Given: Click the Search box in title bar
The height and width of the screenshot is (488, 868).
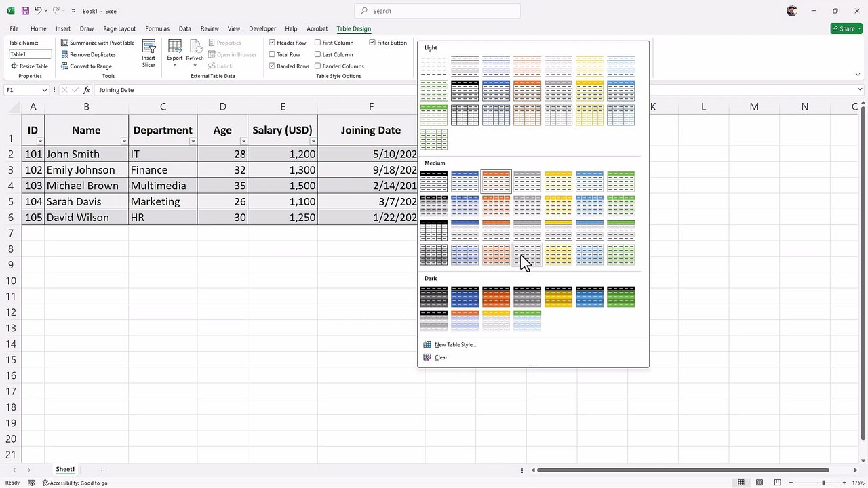Looking at the screenshot, I should 437,11.
